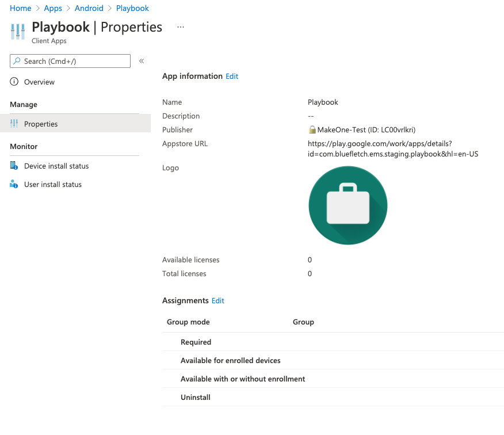Click the lock icon beside MakeOne-Test publisher

[x=312, y=129]
